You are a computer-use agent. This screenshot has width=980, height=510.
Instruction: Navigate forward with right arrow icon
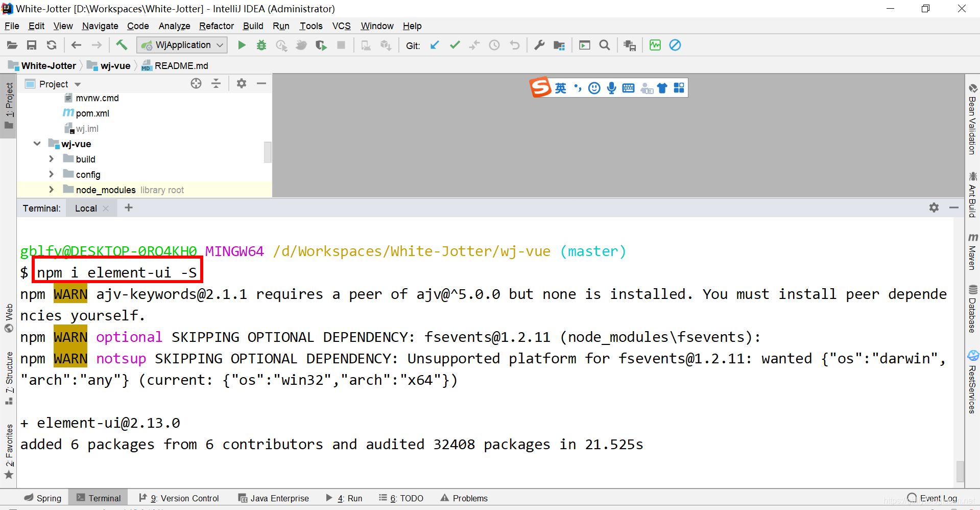coord(97,45)
